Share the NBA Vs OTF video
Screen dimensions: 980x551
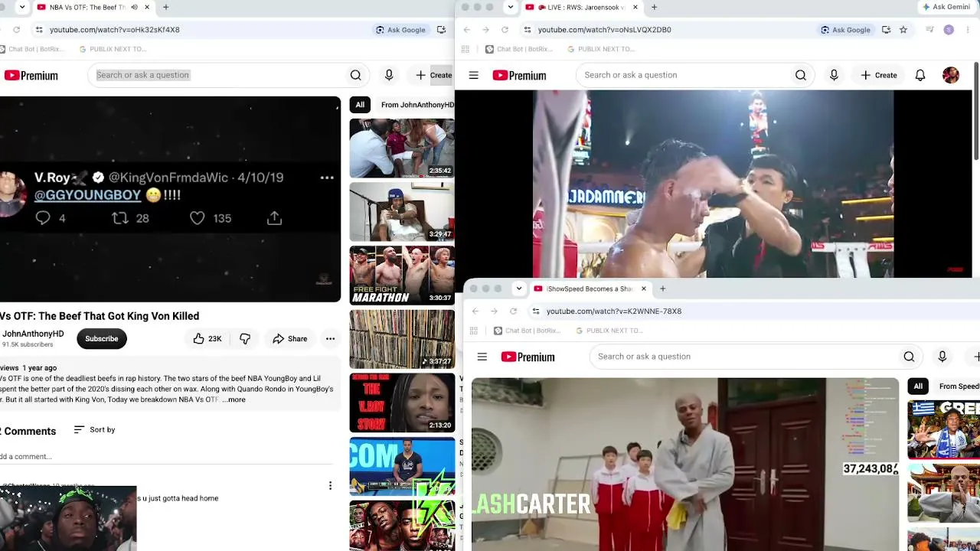click(x=289, y=339)
